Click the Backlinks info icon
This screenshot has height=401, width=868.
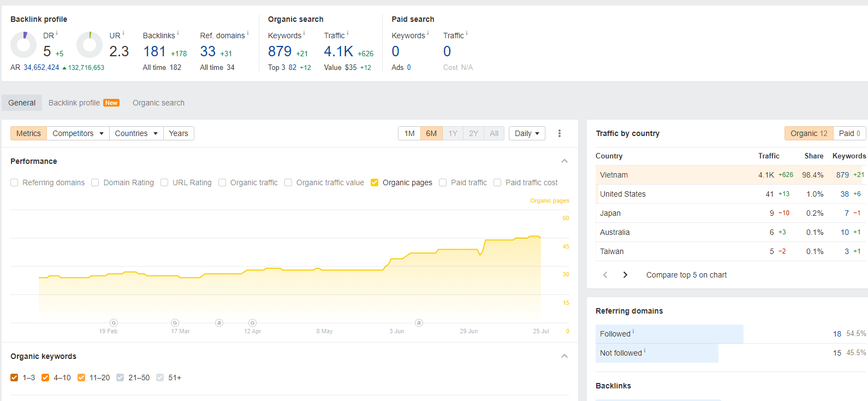pos(178,34)
